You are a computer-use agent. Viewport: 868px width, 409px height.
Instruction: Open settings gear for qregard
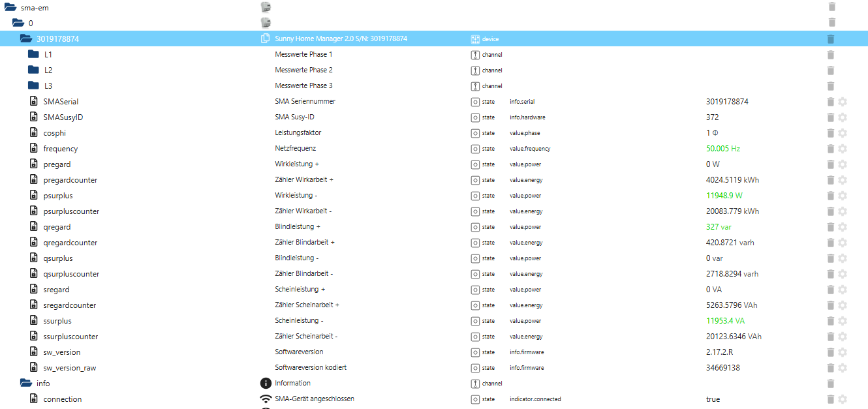tap(843, 227)
